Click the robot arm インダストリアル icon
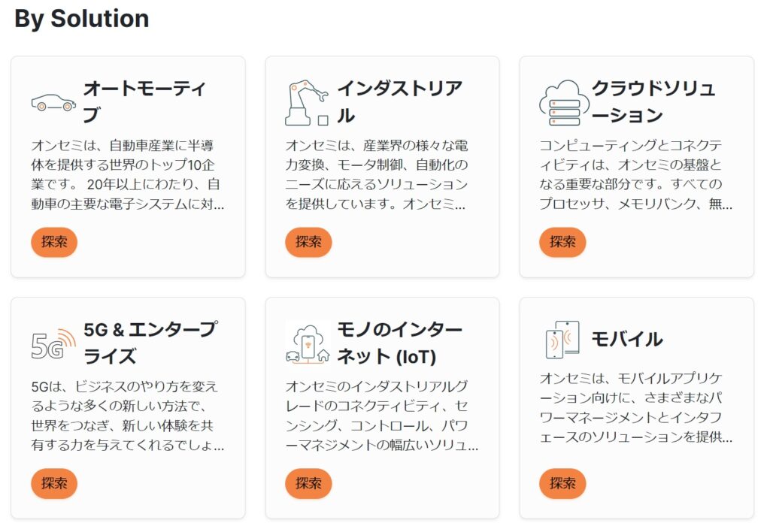 coord(307,103)
